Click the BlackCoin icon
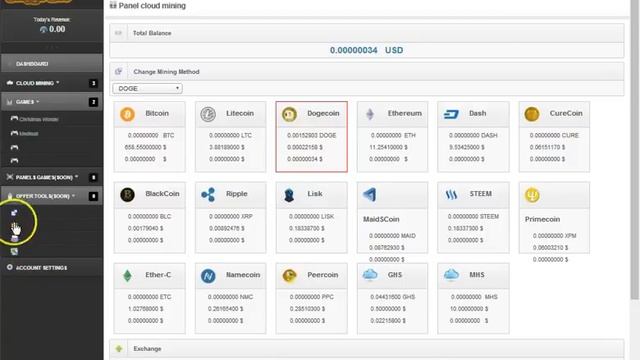The image size is (640, 360). point(127,194)
